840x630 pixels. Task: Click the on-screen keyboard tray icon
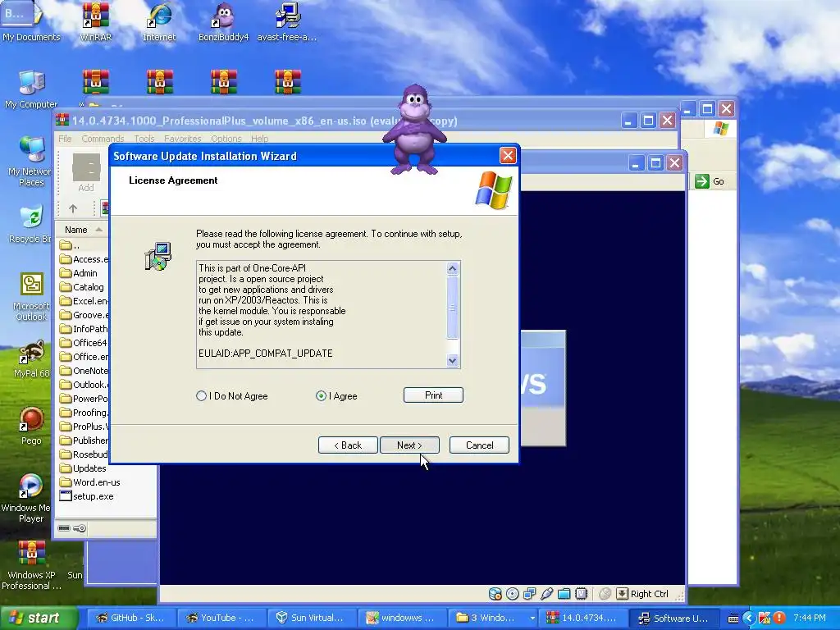(x=733, y=619)
